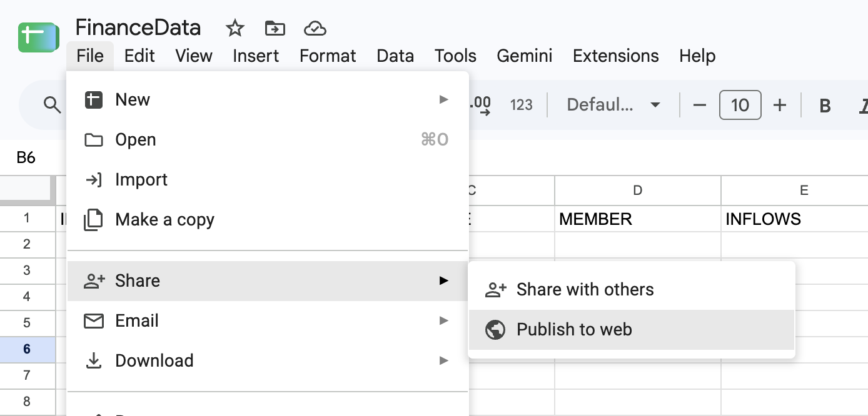The width and height of the screenshot is (868, 416).
Task: Expand the Download submenu
Action: coord(268,361)
